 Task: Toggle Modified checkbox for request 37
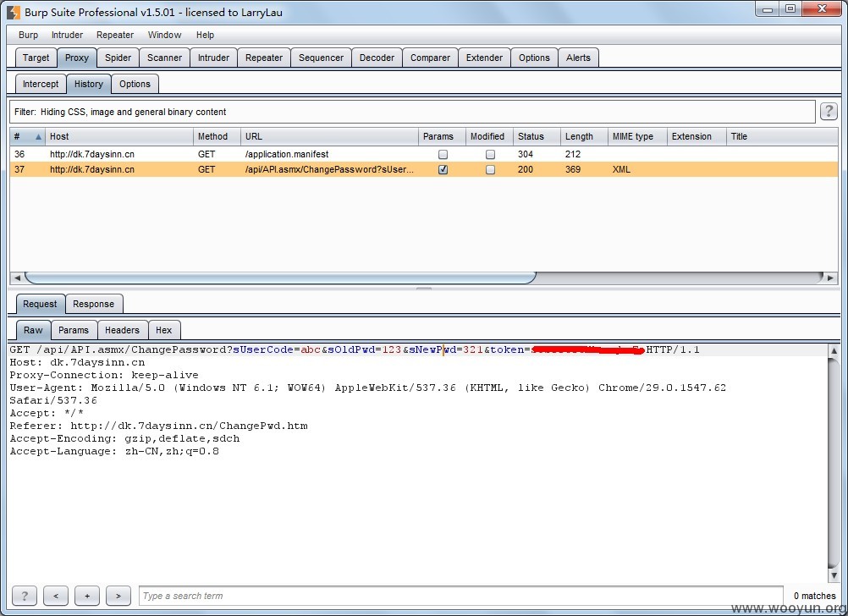tap(490, 170)
